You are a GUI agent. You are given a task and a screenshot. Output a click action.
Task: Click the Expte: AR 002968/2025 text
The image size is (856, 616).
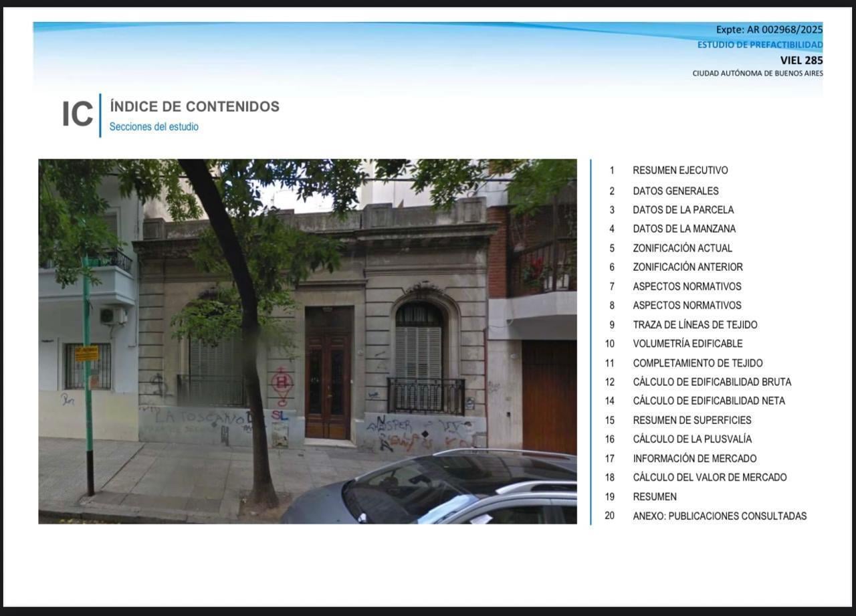769,29
